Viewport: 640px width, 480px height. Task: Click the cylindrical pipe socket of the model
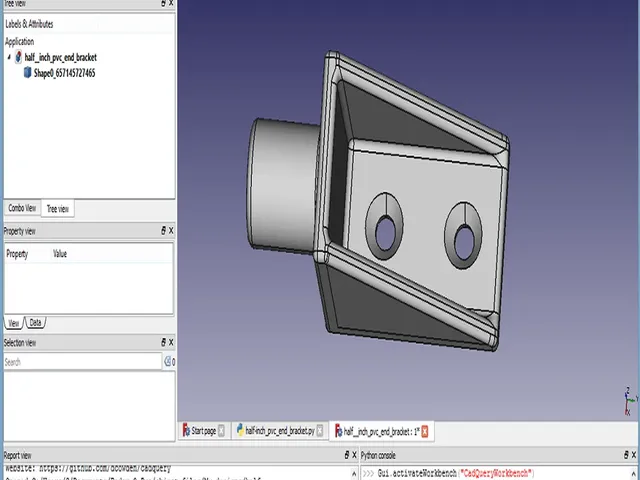click(x=282, y=185)
